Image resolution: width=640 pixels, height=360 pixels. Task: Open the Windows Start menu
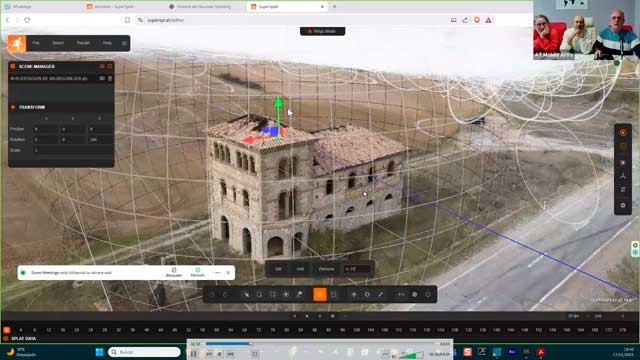(x=99, y=352)
